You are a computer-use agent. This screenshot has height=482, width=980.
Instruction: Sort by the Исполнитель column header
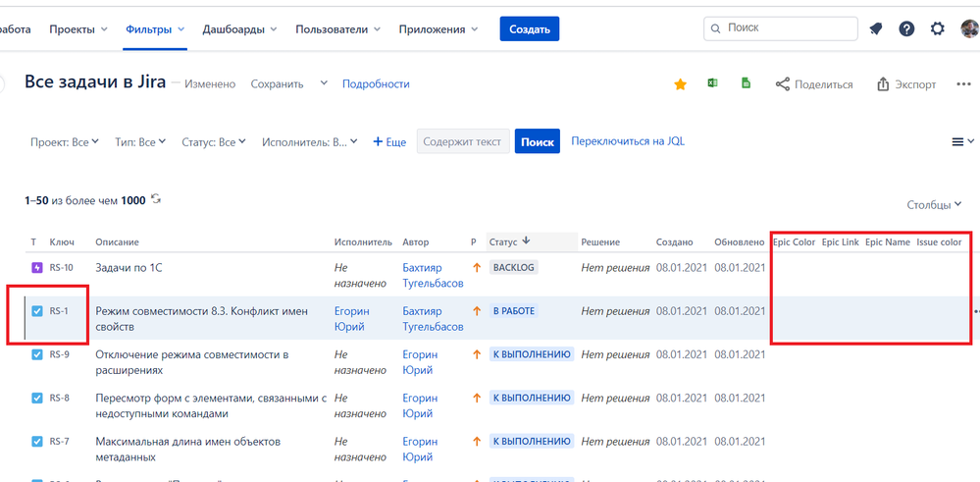click(363, 241)
